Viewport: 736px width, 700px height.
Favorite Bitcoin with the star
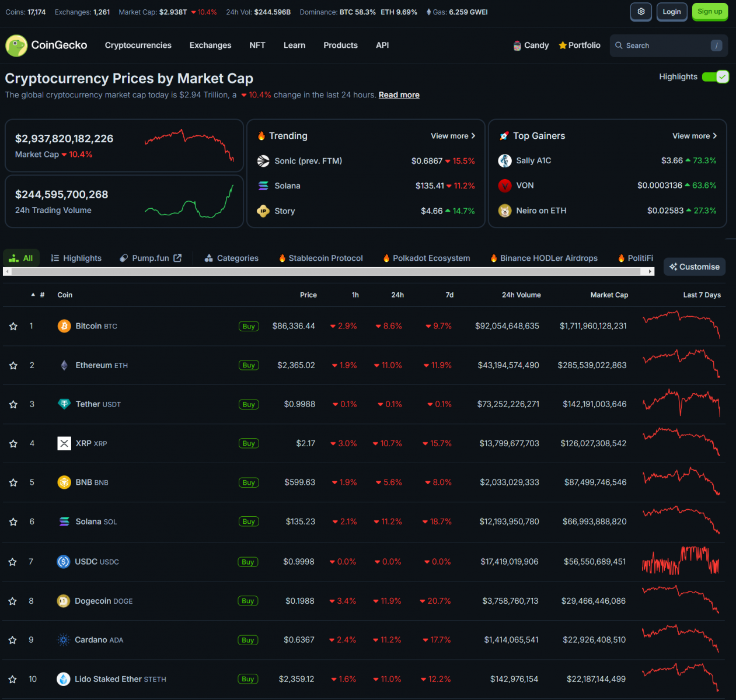coord(13,326)
